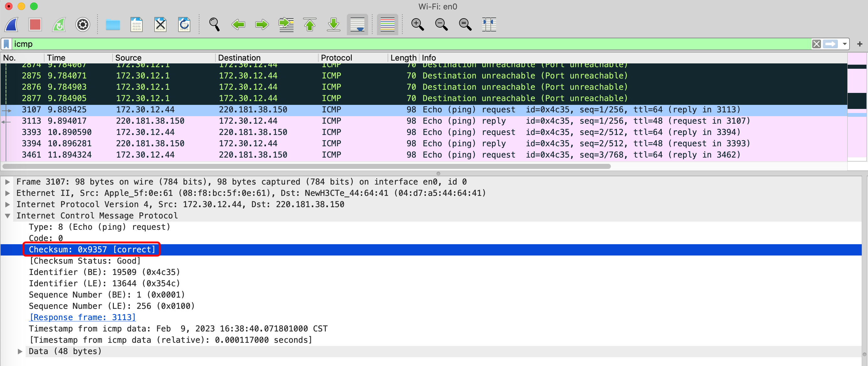Select packet 3393 echo request row

coord(424,132)
